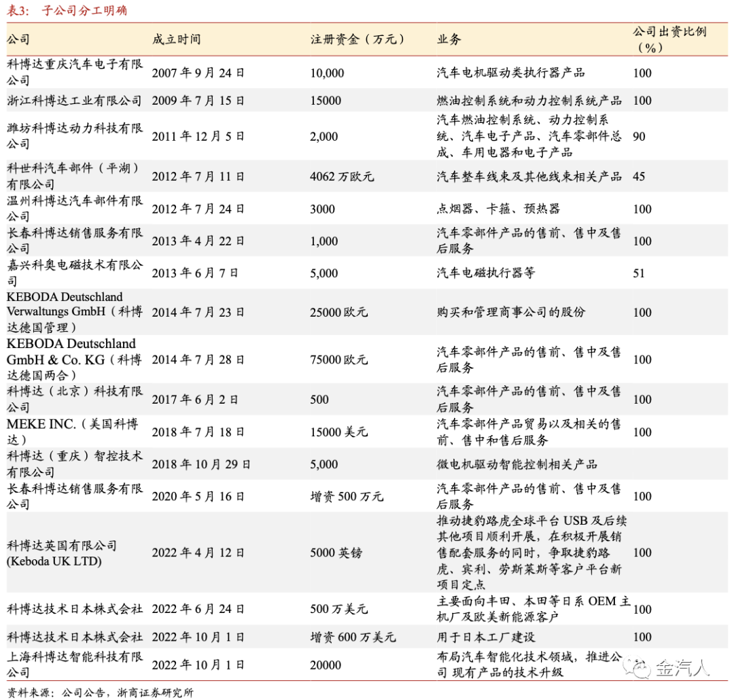
Task: Select the cell MEKE INC.（美国科博达）
Action: [73, 432]
